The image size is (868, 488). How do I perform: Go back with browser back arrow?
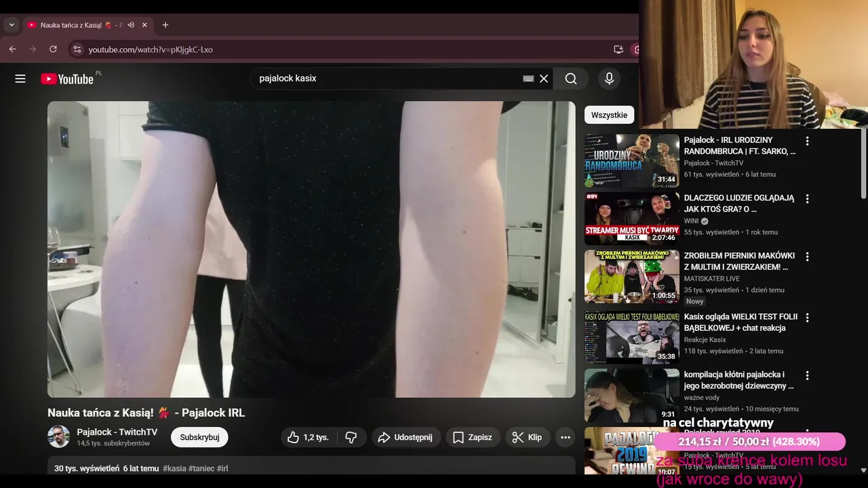pyautogui.click(x=12, y=49)
